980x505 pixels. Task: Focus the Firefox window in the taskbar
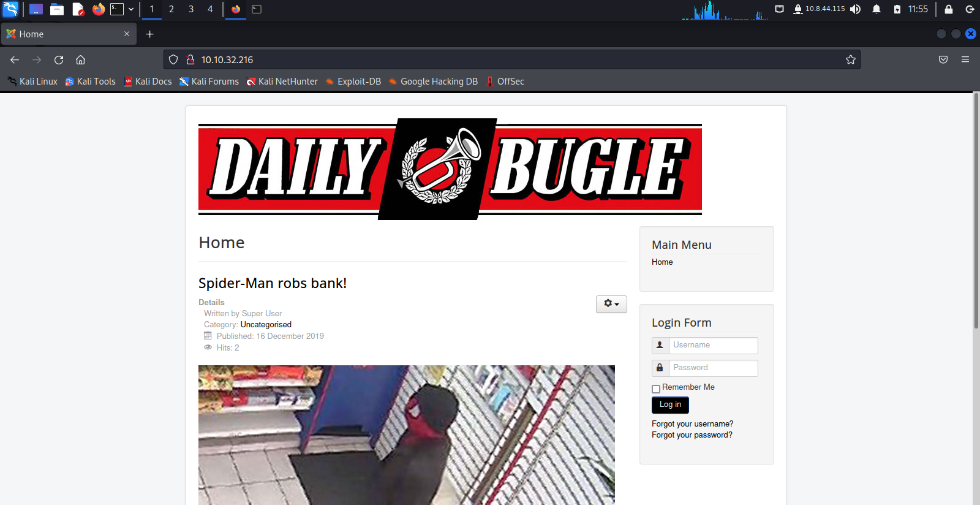(x=236, y=9)
